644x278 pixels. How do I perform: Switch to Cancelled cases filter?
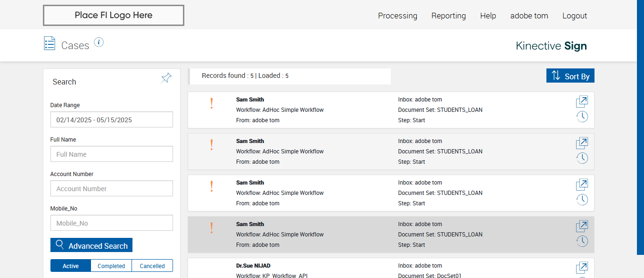point(152,266)
